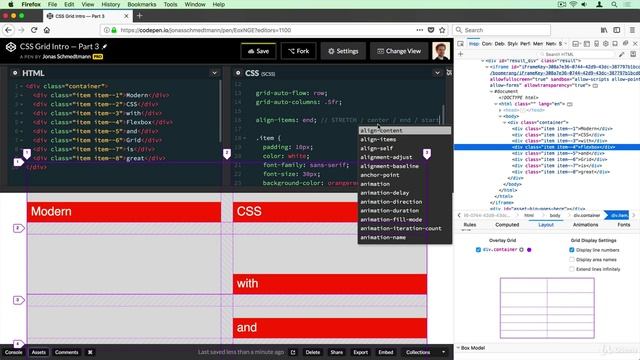Collapse the #document node in the inspector
The width and height of the screenshot is (640, 360).
(x=491, y=92)
